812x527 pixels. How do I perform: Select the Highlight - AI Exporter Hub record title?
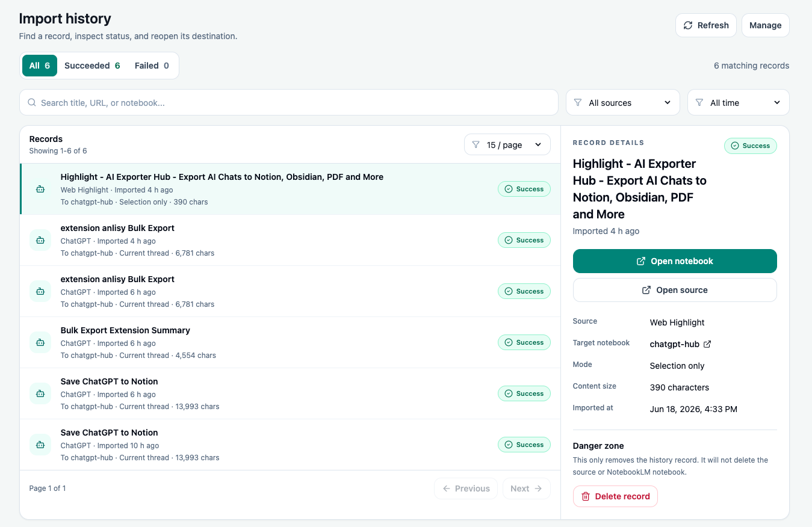coord(222,177)
